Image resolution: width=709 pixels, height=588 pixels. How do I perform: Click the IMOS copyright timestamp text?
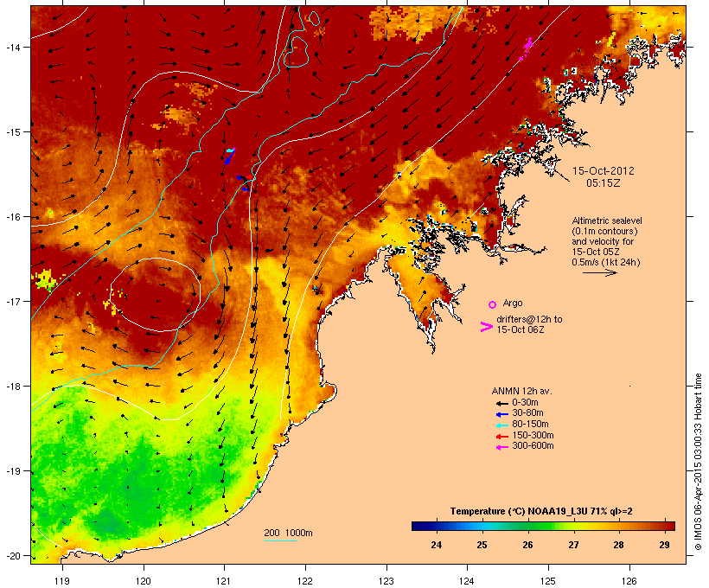[x=698, y=462]
